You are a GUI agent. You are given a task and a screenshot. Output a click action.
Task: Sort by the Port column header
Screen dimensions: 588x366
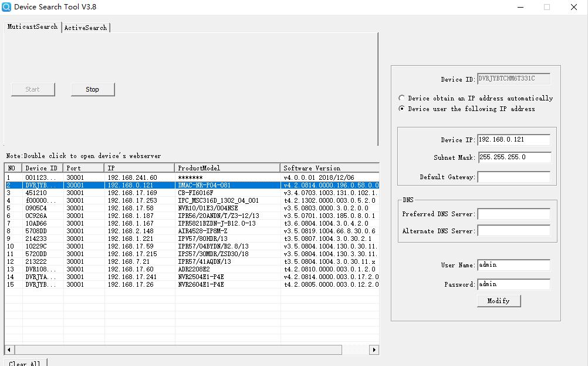click(x=84, y=168)
